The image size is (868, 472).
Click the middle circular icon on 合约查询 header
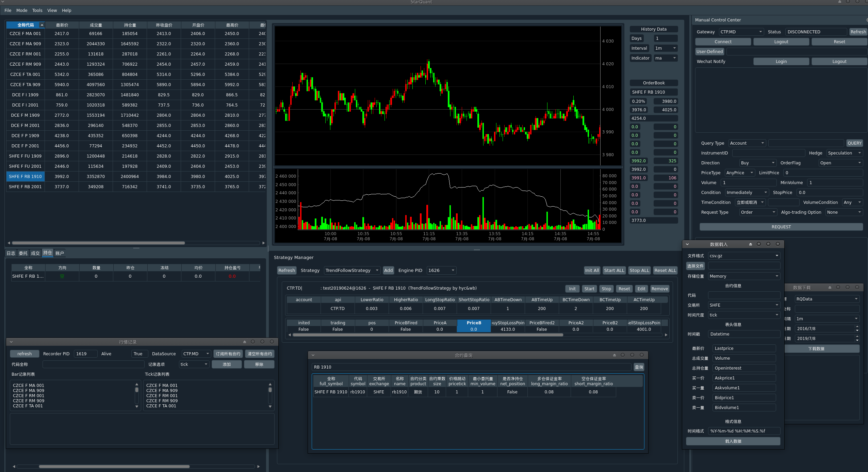coord(632,355)
